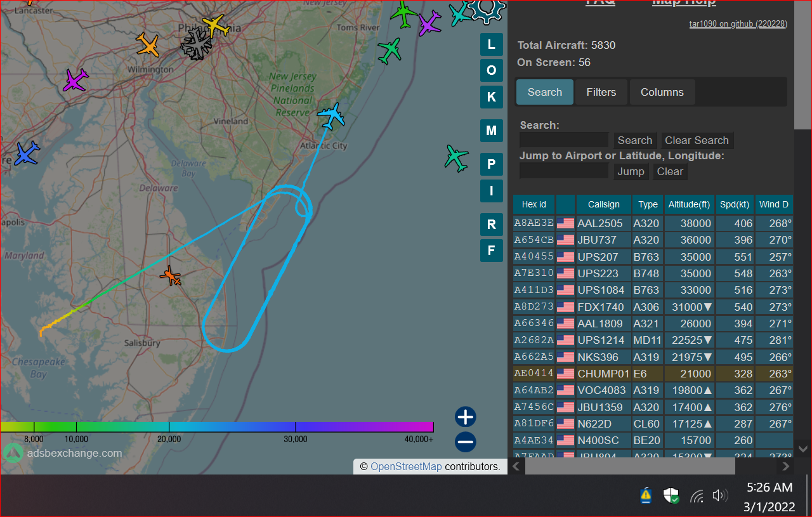Viewport: 812px width, 517px height.
Task: Select the black helicopter icon over Philadelphia
Action: [x=197, y=44]
